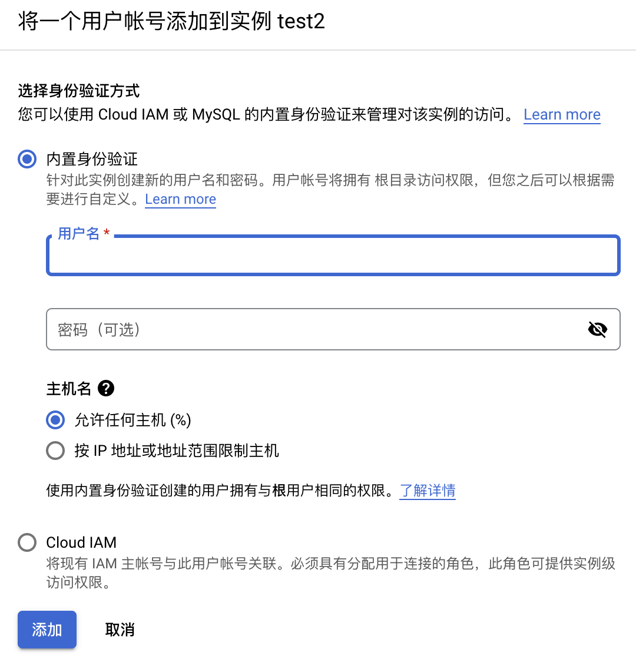This screenshot has width=636, height=672.
Task: Open the 了解详情 link
Action: click(428, 490)
